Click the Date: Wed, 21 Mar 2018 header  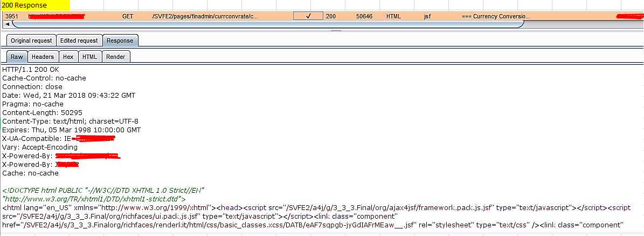pyautogui.click(x=68, y=95)
